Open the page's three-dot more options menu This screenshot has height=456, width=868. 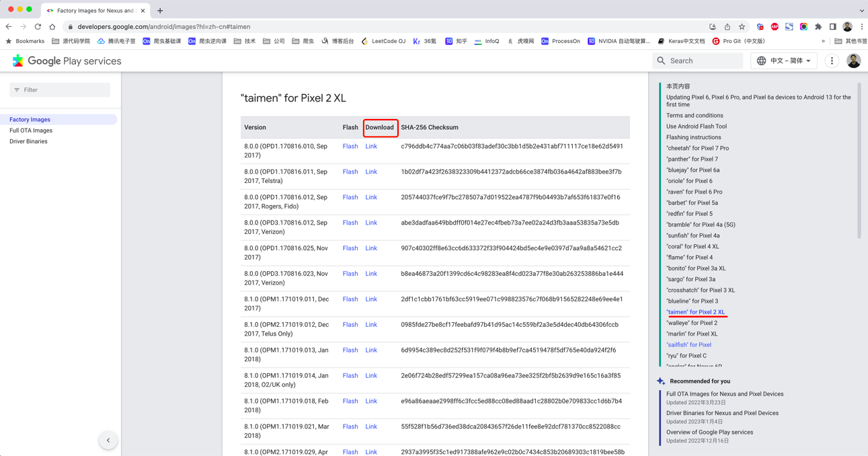pos(832,61)
